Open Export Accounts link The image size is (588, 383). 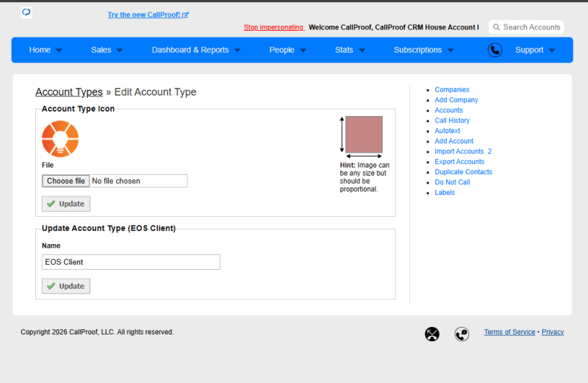pos(459,162)
